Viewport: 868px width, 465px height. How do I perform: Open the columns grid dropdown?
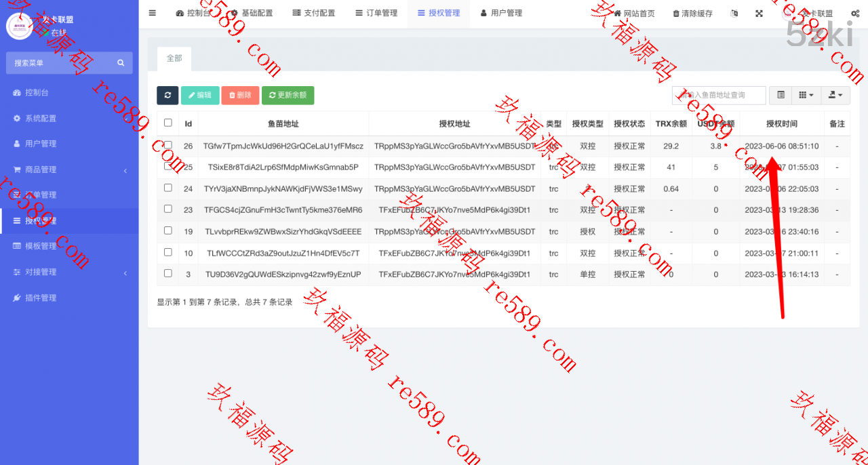pos(806,95)
